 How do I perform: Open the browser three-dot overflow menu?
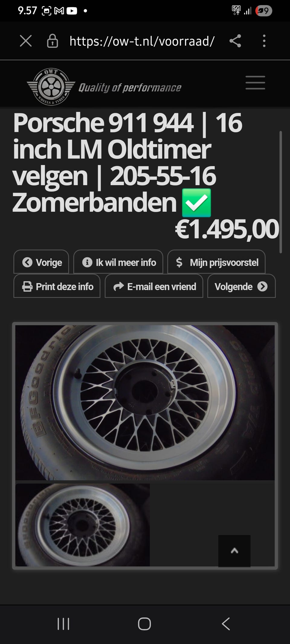[264, 41]
